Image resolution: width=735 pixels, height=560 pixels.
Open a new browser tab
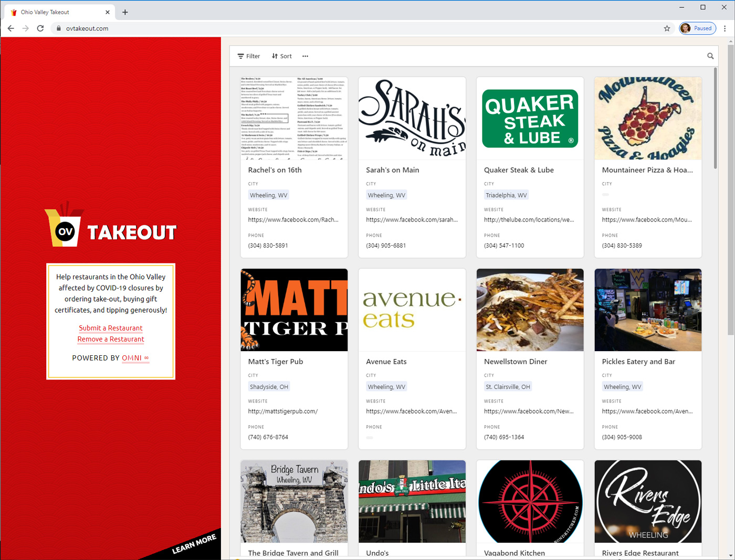[125, 12]
